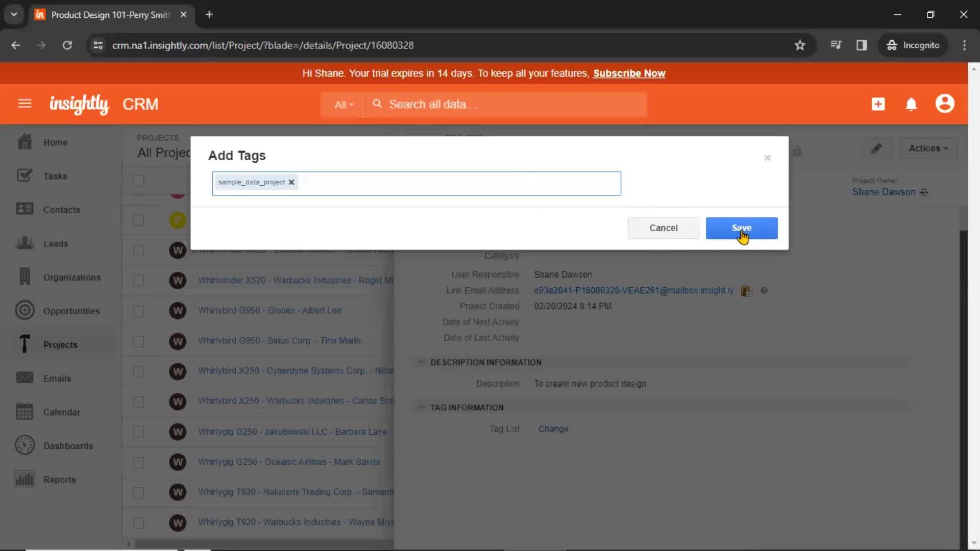Click the Tasks sidebar icon
The image size is (980, 551).
pos(23,174)
